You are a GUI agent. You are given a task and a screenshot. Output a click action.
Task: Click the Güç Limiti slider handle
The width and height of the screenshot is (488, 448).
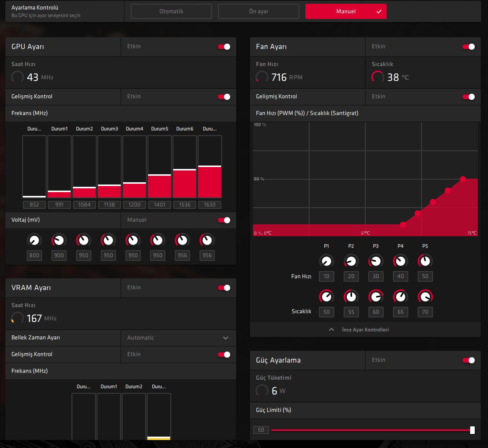(472, 430)
